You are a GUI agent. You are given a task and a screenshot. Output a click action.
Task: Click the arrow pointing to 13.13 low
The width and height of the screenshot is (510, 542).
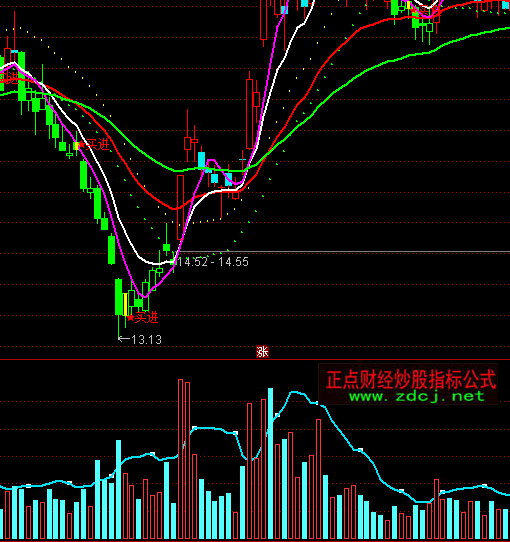coord(124,339)
